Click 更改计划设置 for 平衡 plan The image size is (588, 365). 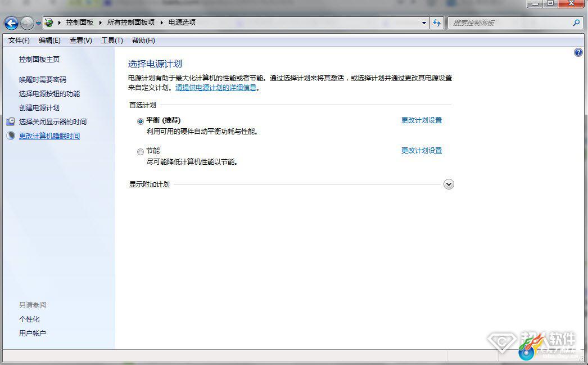(x=422, y=120)
